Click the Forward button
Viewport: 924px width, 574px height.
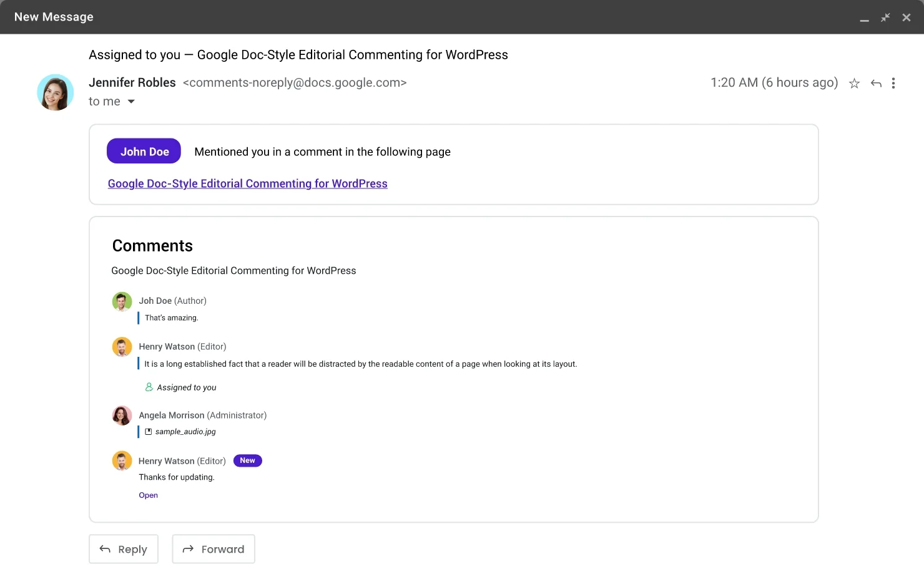pyautogui.click(x=214, y=549)
